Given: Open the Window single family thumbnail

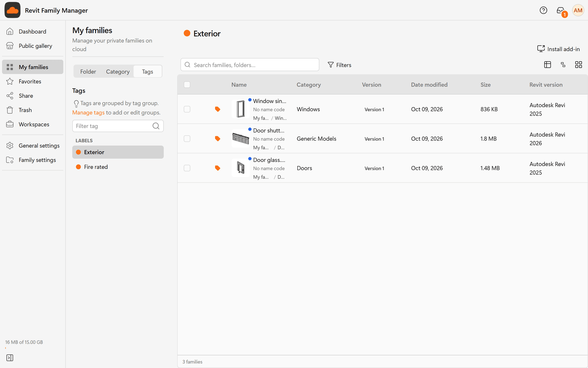Looking at the screenshot, I should point(241,109).
